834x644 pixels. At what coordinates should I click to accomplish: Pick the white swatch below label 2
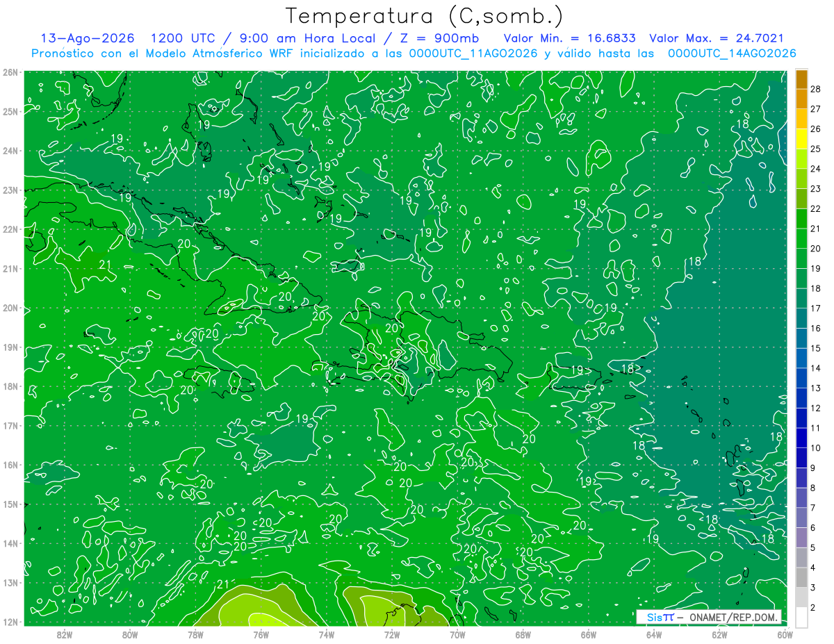[801, 617]
